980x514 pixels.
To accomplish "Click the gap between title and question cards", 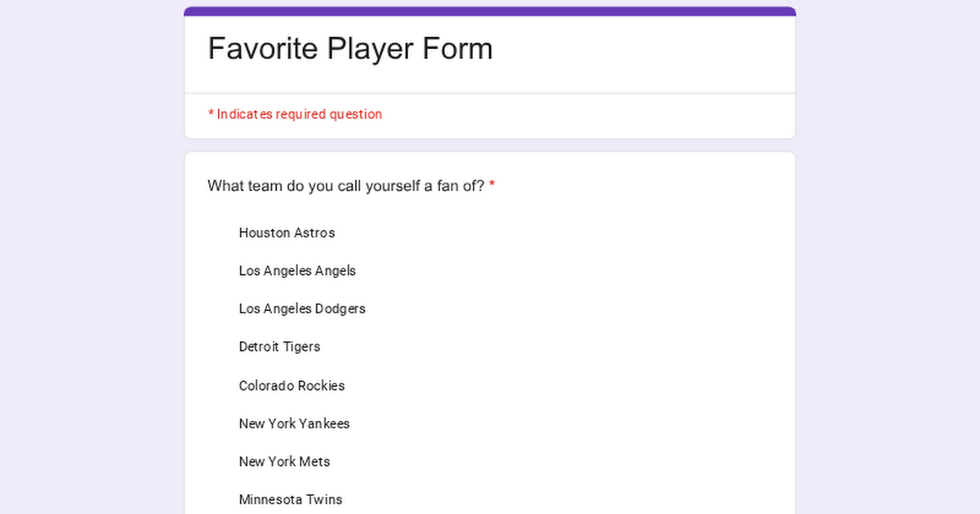I will [490, 145].
